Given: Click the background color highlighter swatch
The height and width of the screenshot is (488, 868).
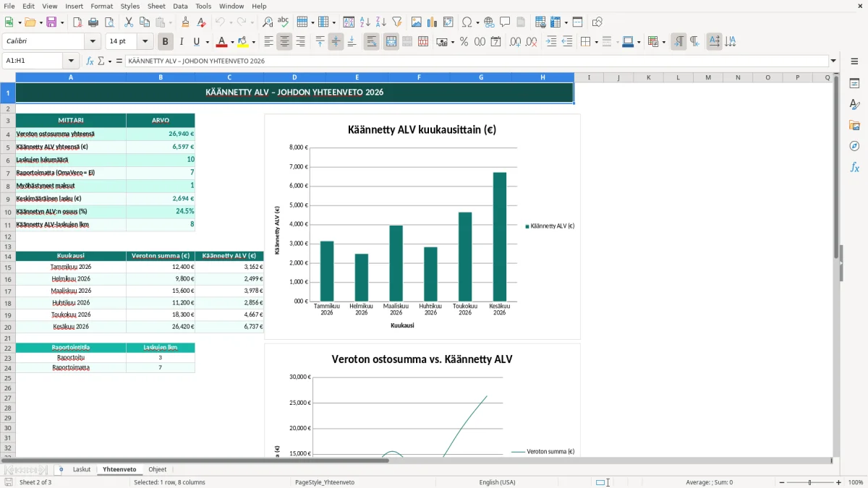Looking at the screenshot, I should point(242,42).
